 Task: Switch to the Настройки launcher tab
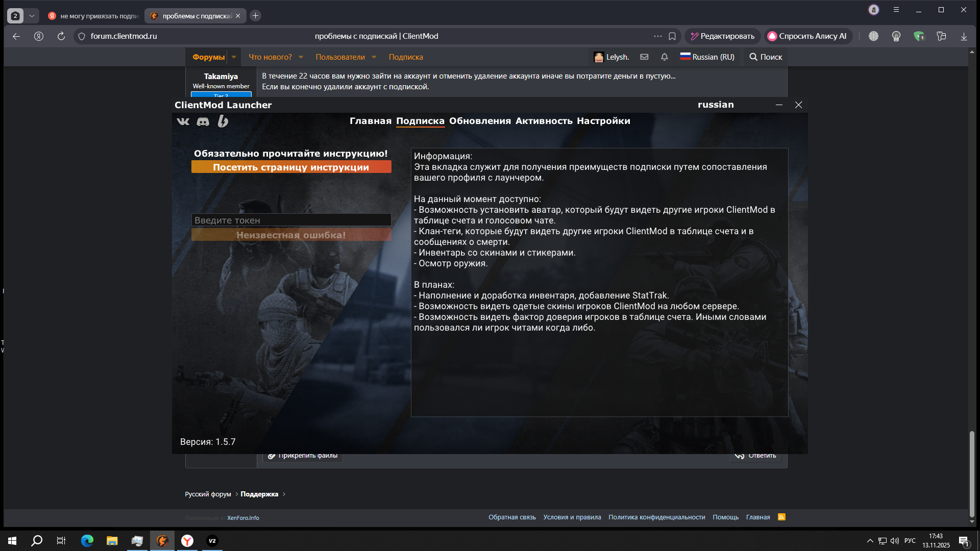(x=603, y=121)
